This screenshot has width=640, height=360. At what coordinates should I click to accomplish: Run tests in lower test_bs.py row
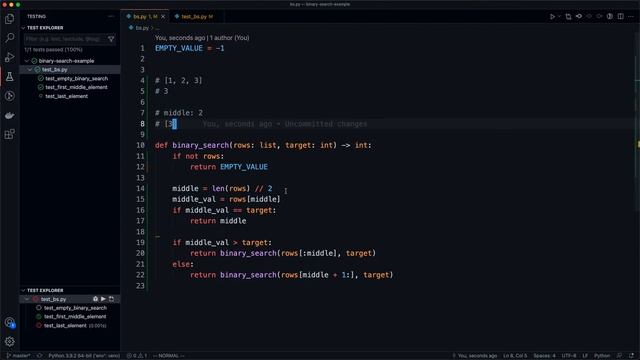click(103, 299)
